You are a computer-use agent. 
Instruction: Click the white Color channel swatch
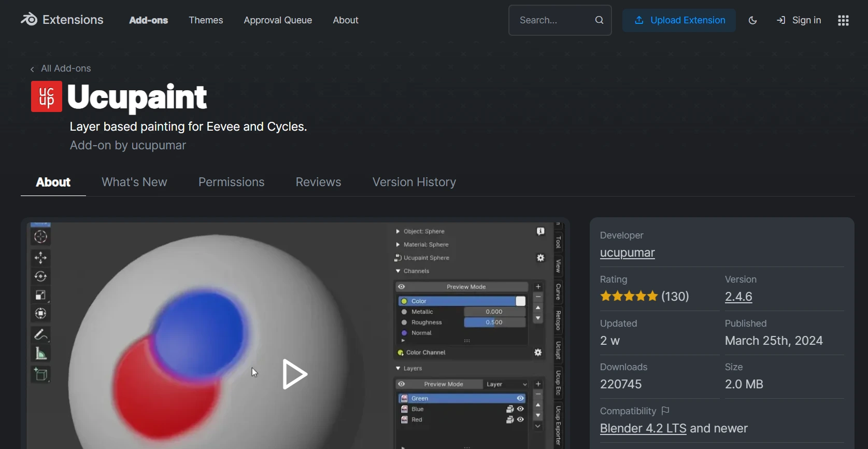coord(521,301)
